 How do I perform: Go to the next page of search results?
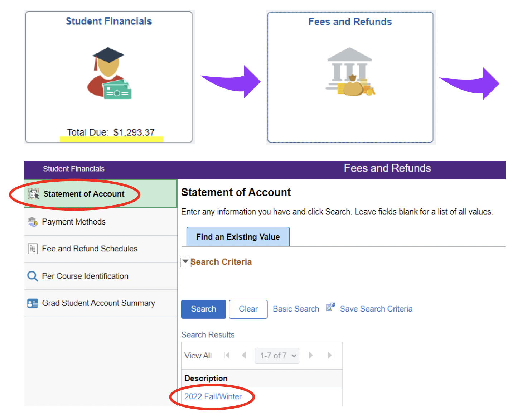click(x=310, y=355)
